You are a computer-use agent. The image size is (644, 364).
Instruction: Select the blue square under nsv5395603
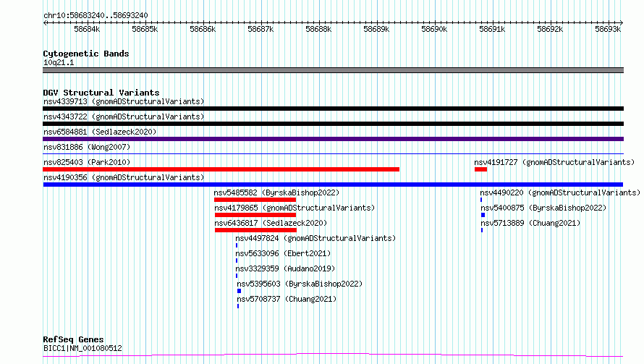[x=239, y=291]
